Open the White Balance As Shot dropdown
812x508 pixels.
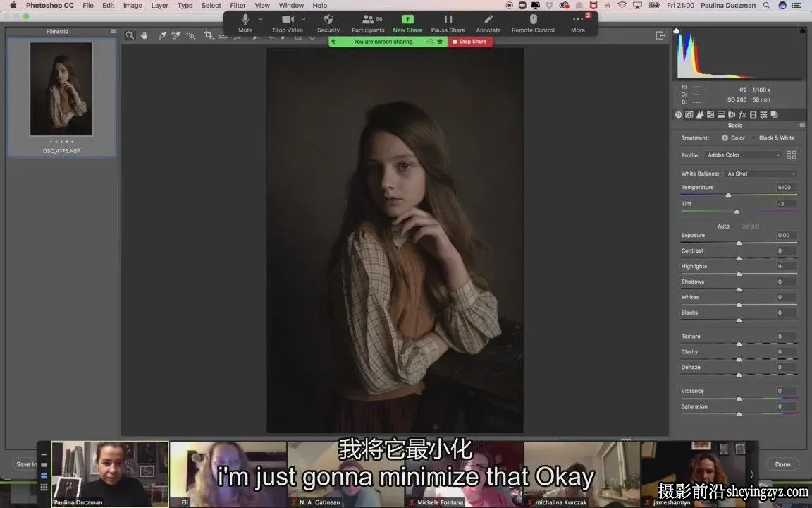tap(761, 174)
